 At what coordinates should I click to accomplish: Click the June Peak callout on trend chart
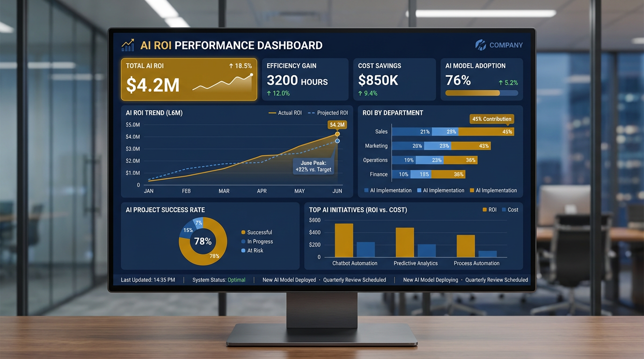coord(313,166)
